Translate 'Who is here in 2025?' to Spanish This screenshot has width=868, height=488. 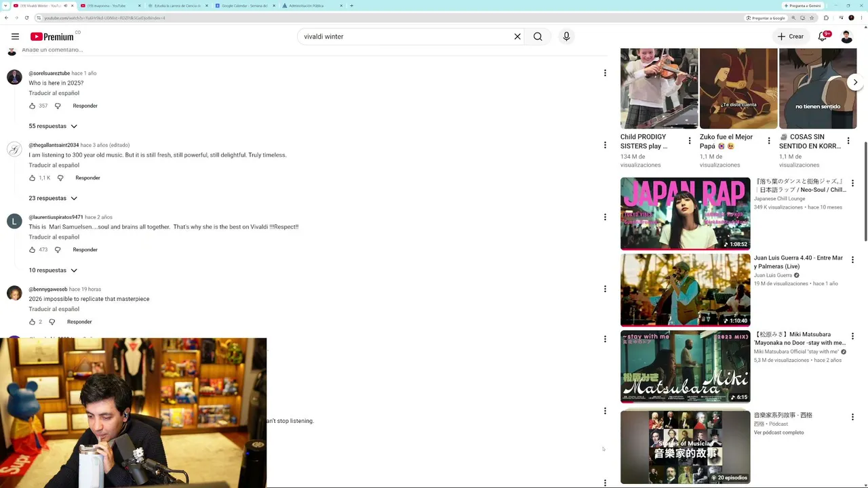pyautogui.click(x=54, y=94)
